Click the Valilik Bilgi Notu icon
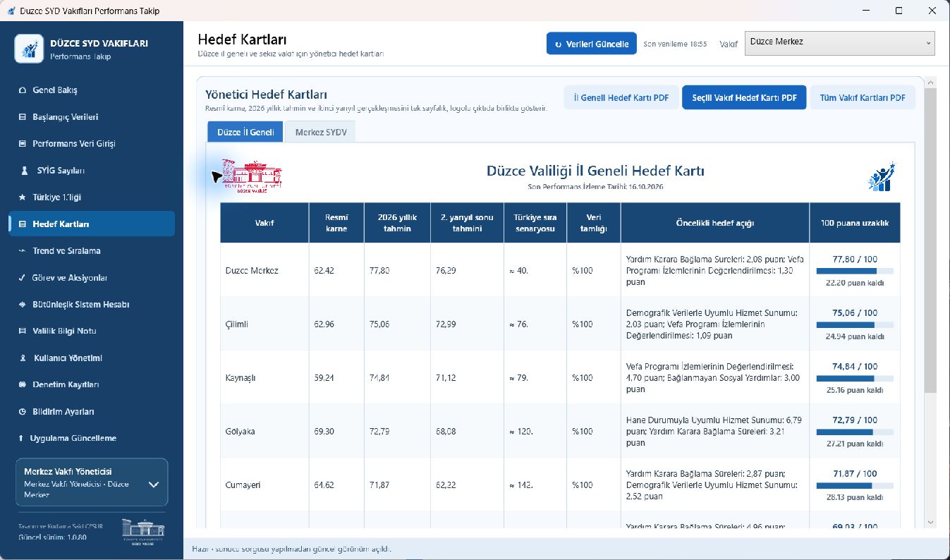 pos(22,331)
